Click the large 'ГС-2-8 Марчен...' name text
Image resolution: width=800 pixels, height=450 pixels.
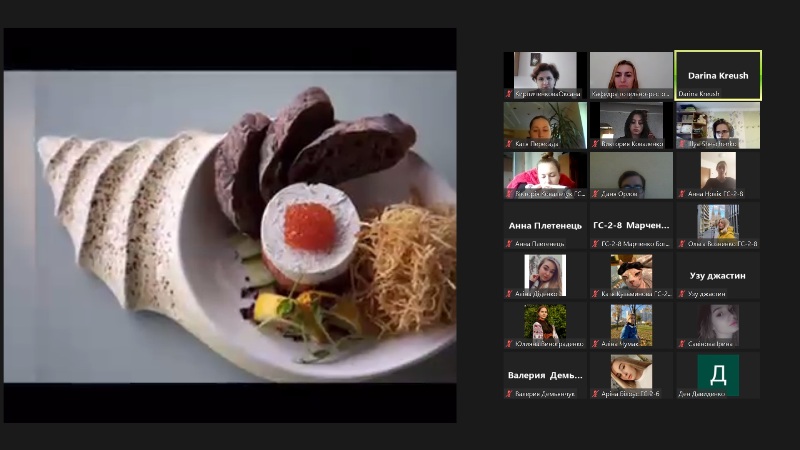[631, 226]
